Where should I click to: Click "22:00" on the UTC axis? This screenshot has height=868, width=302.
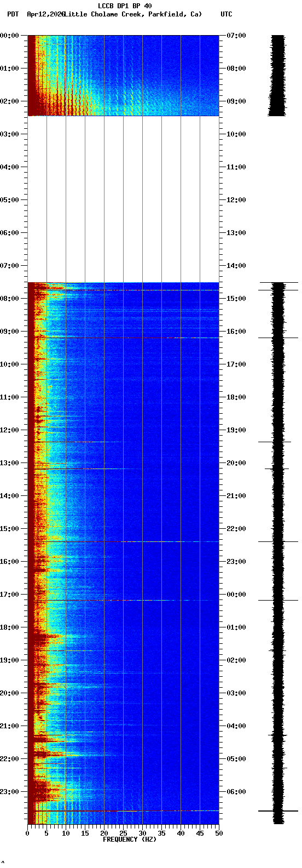coord(236,529)
